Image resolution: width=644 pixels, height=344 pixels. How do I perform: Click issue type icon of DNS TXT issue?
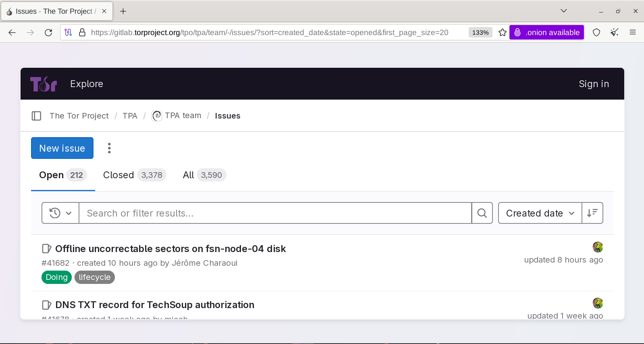tap(47, 304)
